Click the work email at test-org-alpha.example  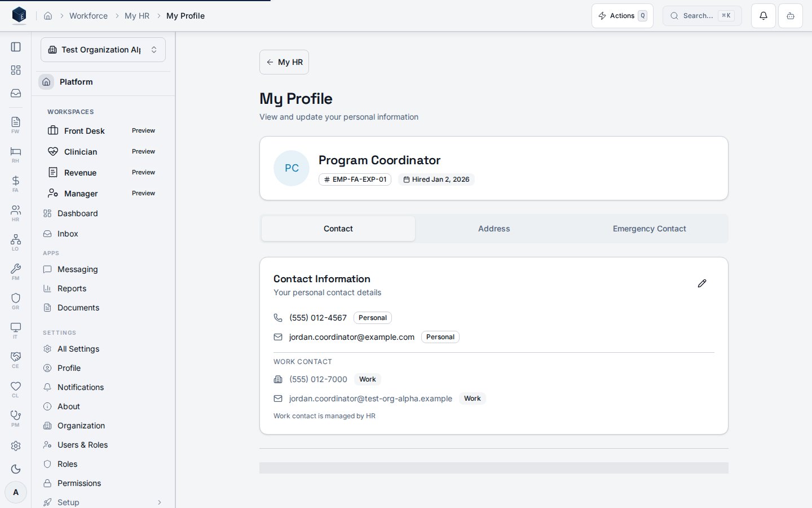(x=370, y=398)
